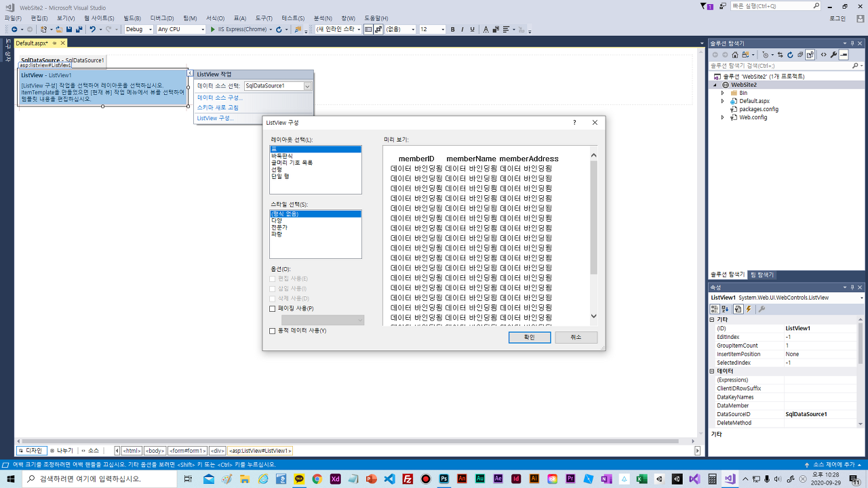Viewport: 868px width, 488px height.
Task: Select 전문가 style option
Action: 279,227
